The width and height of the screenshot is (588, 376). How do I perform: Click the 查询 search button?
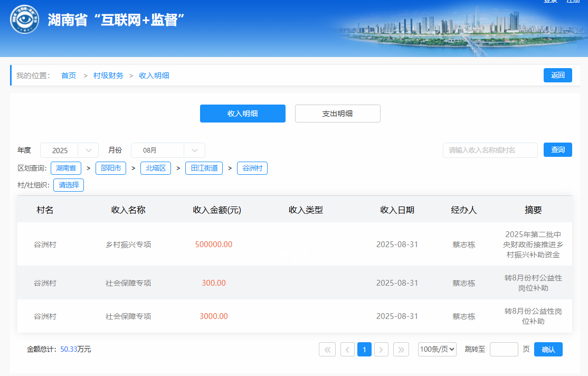pos(558,150)
